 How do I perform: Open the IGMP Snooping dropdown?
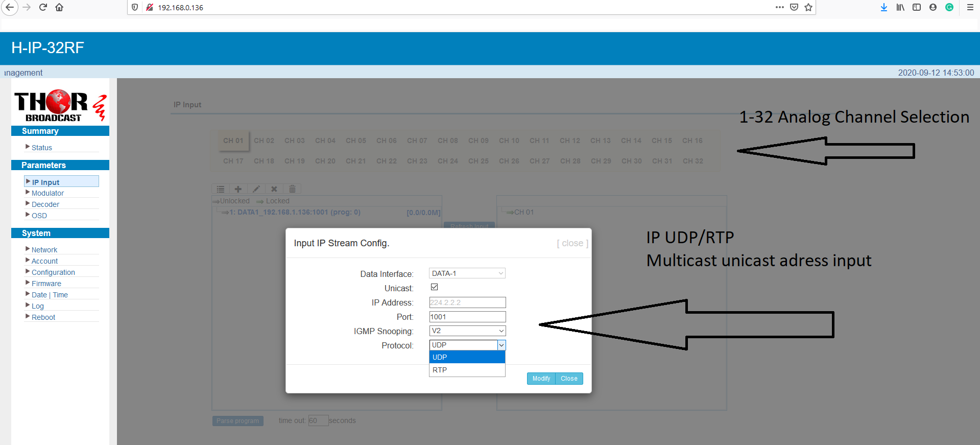pos(467,331)
